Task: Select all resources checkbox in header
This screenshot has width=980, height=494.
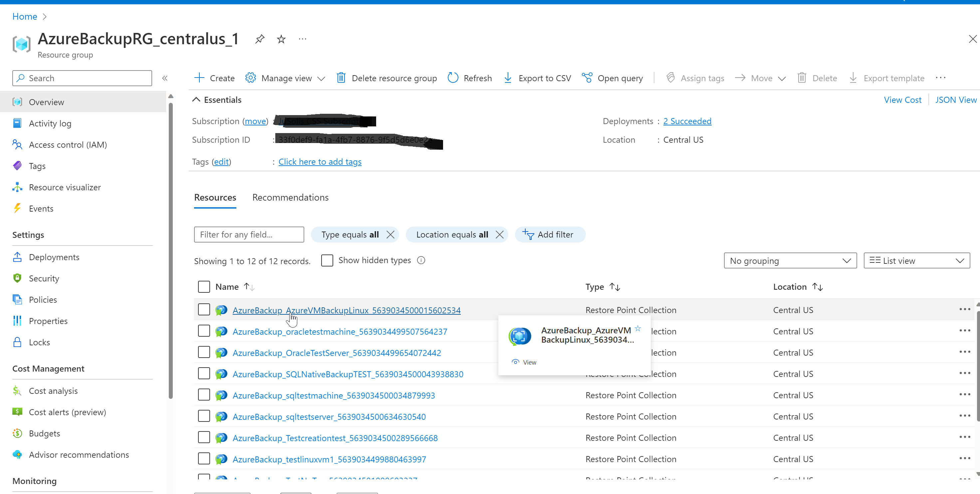Action: tap(204, 286)
